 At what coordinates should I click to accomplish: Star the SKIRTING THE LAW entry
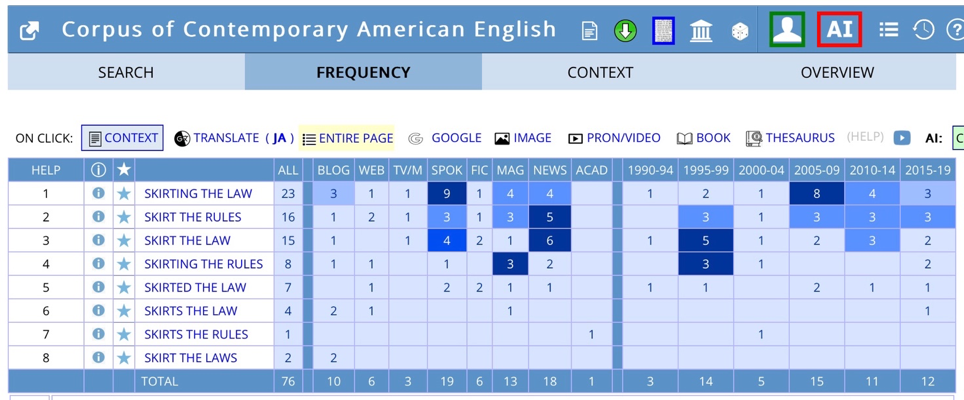[x=124, y=194]
